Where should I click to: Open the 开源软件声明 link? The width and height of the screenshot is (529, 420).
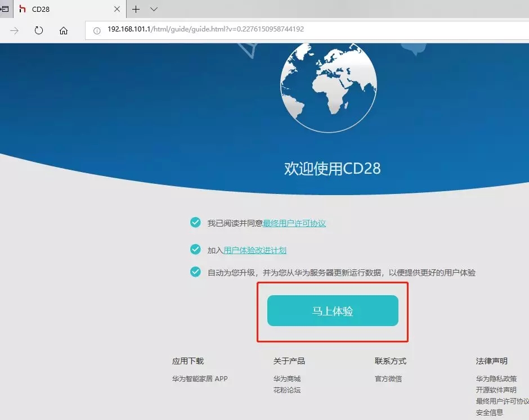point(496,390)
